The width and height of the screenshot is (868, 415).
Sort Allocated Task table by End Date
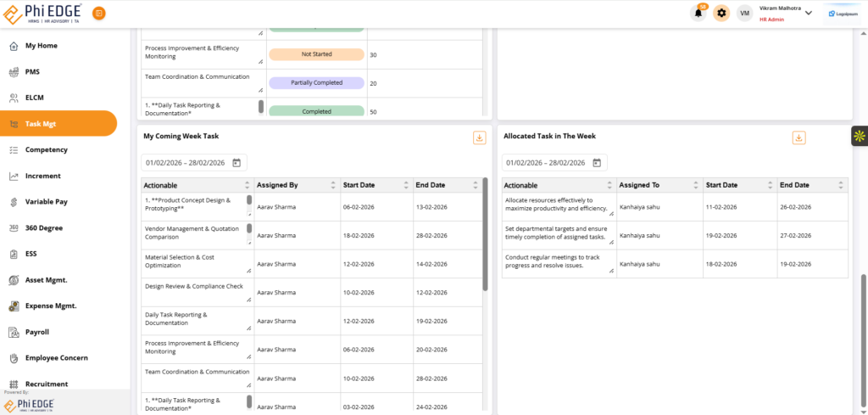tap(839, 185)
